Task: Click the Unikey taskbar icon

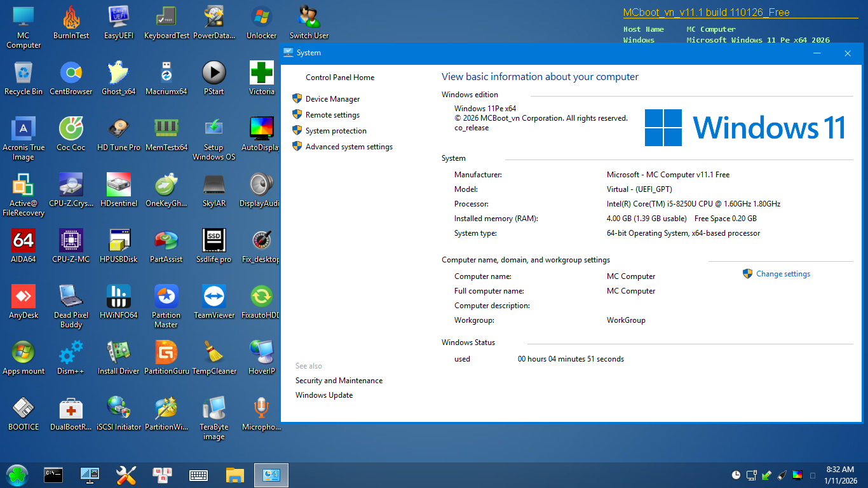Action: coord(162,475)
